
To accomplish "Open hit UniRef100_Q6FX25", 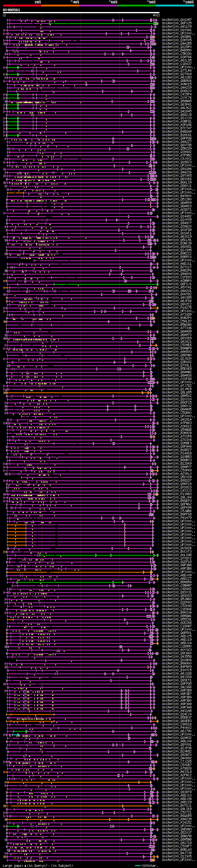I will point(176,23).
